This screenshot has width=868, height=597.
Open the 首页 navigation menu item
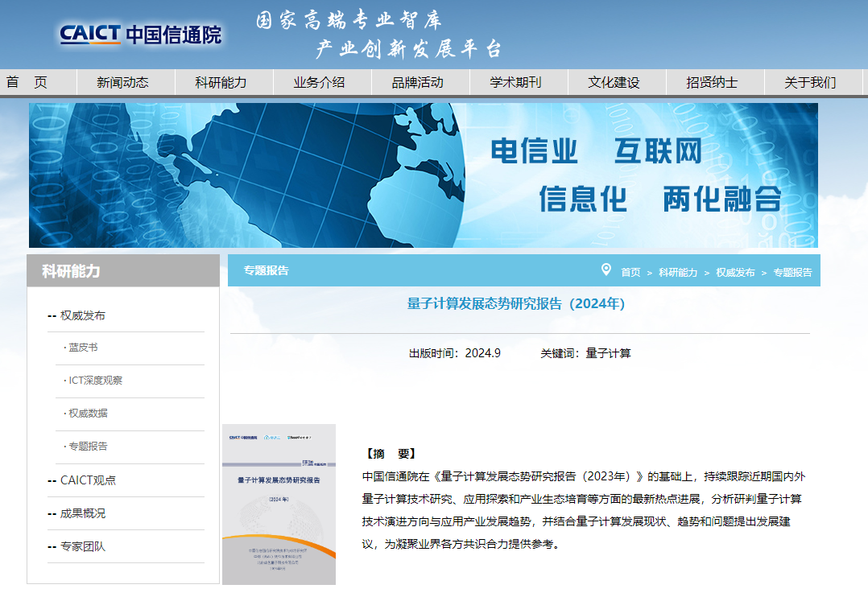(27, 82)
